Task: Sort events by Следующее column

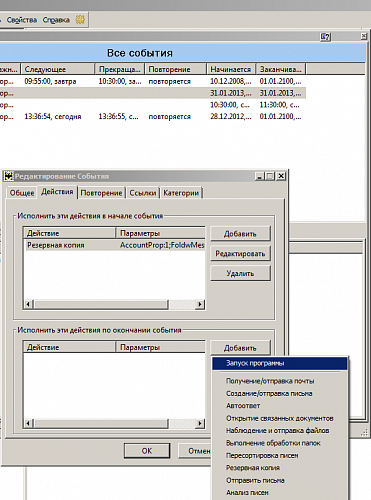Action: tap(58, 69)
